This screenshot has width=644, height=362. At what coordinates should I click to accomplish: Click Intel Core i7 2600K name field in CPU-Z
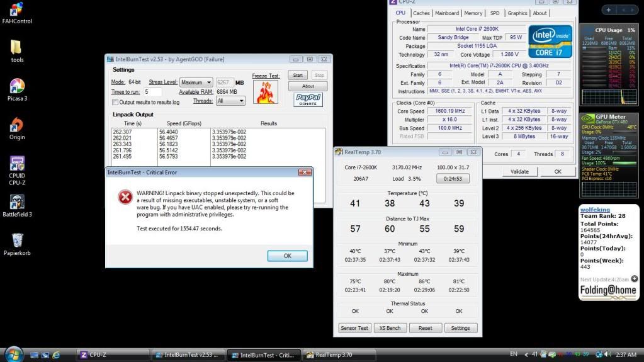(x=477, y=29)
